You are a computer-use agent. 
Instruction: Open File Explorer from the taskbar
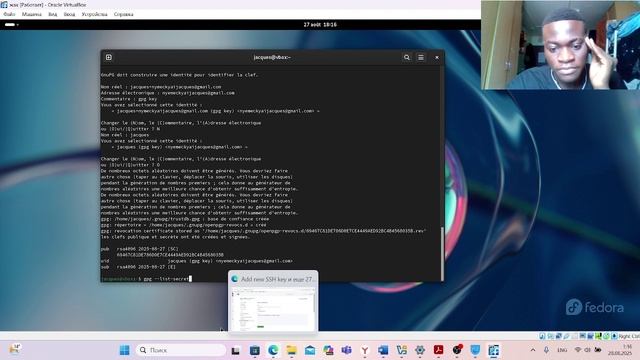(291, 350)
